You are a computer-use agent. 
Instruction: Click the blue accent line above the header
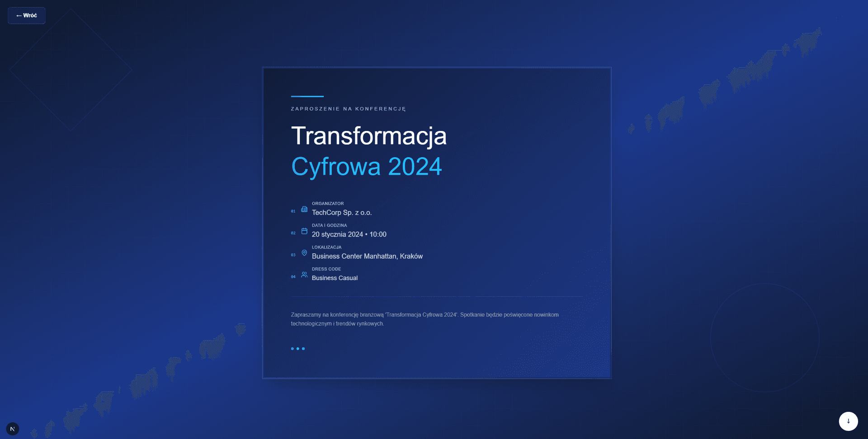click(307, 96)
